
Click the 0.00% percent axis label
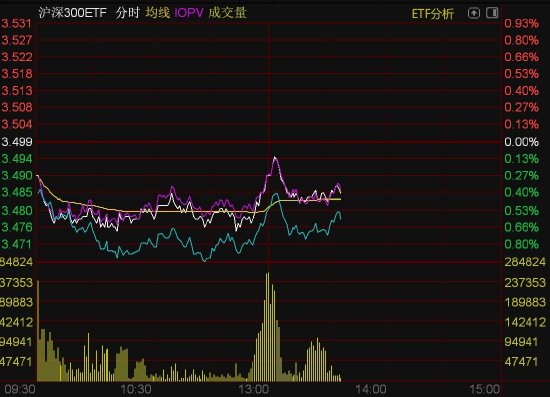(521, 142)
